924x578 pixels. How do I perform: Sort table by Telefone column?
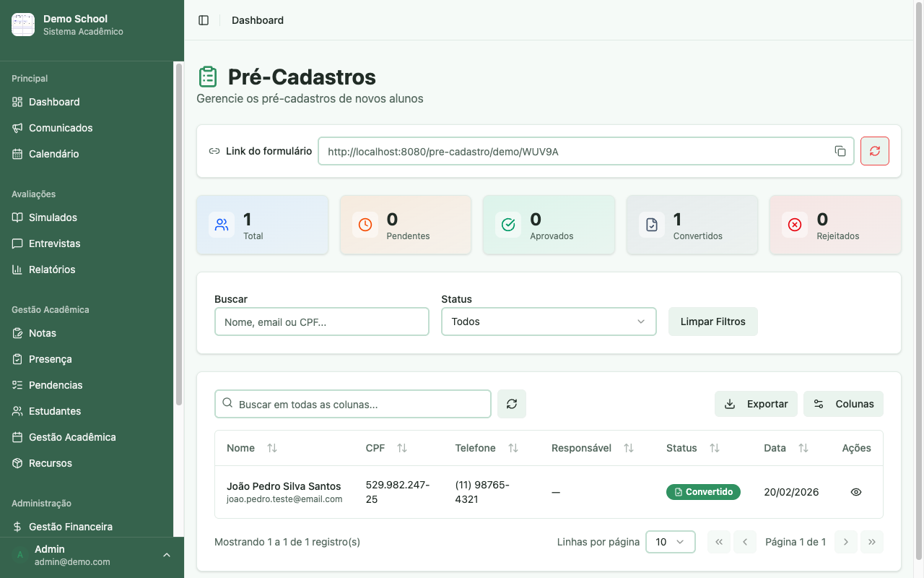(x=513, y=448)
